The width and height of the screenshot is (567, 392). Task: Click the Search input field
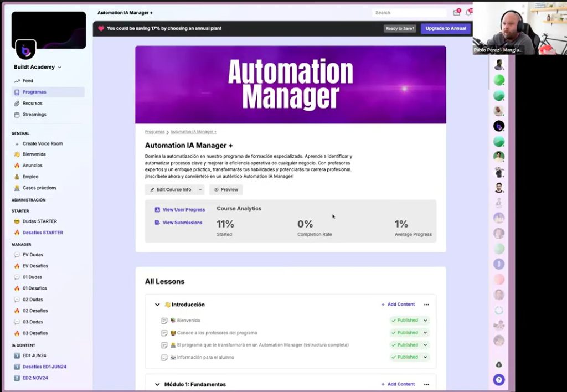point(409,13)
